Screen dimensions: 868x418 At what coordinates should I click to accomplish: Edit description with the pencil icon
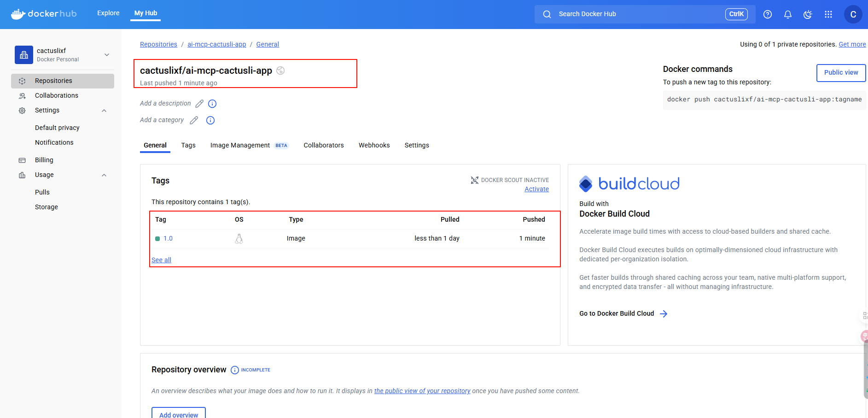199,104
